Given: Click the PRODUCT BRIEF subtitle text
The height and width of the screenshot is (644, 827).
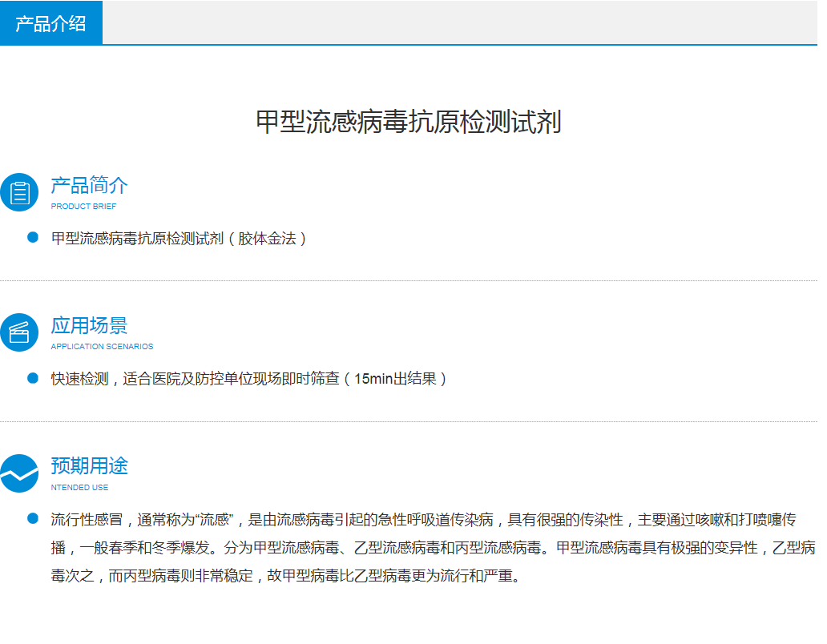Looking at the screenshot, I should (x=83, y=207).
